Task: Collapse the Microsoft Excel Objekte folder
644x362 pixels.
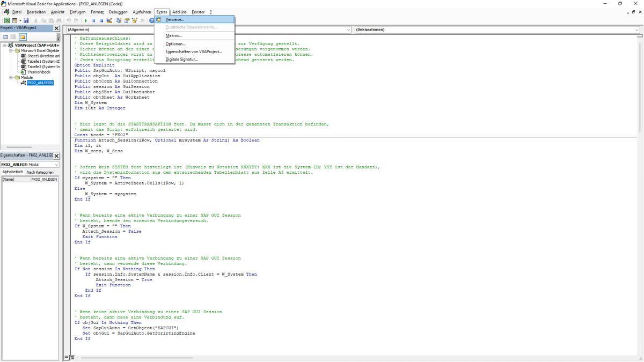Action: click(11, 50)
